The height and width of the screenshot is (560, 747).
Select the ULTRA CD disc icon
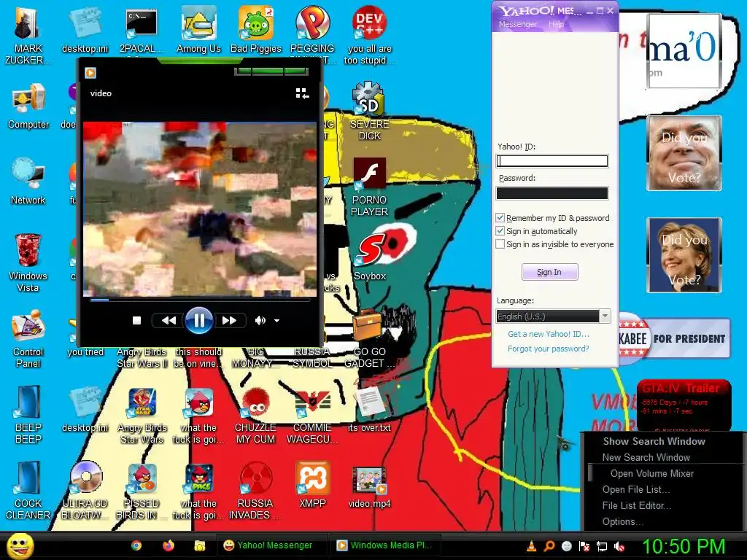click(x=85, y=491)
